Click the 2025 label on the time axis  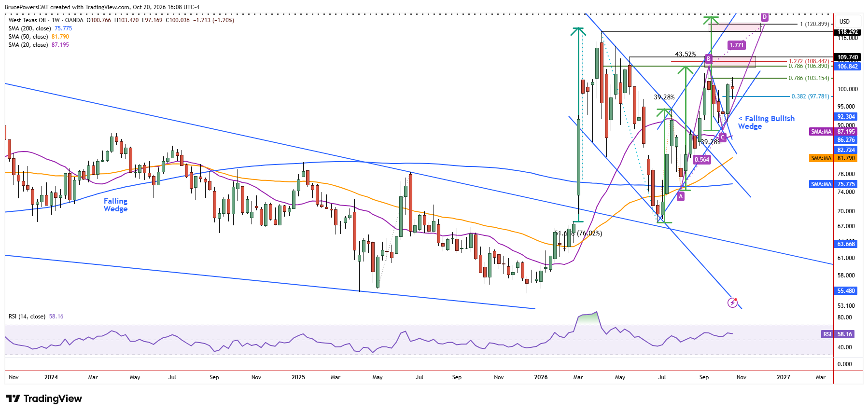tap(298, 377)
